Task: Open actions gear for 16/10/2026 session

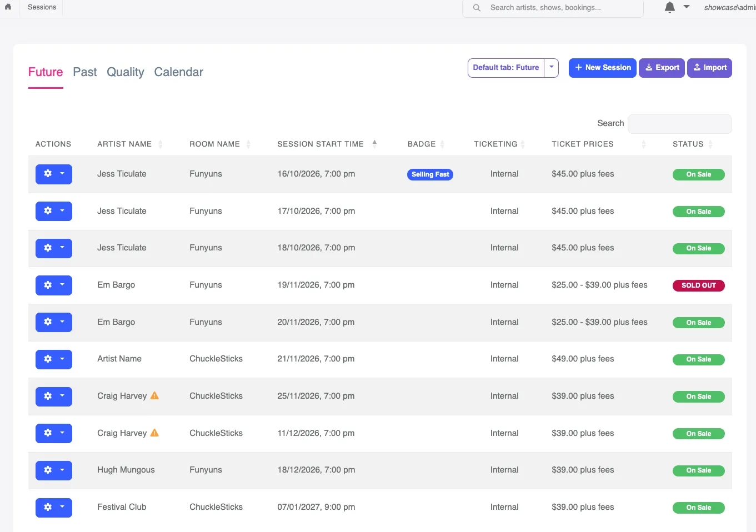Action: pos(54,174)
